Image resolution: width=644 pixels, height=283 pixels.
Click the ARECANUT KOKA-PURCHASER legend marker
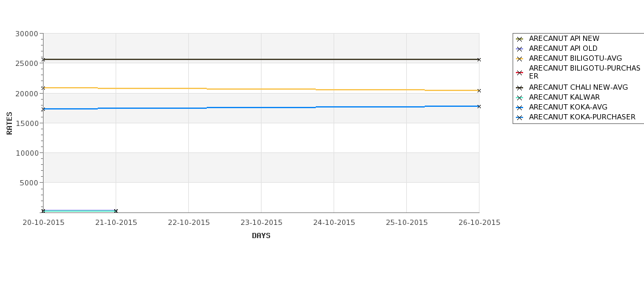click(x=519, y=117)
